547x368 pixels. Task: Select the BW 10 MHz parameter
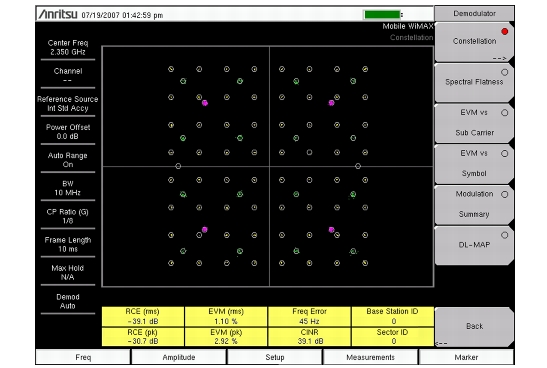point(68,188)
